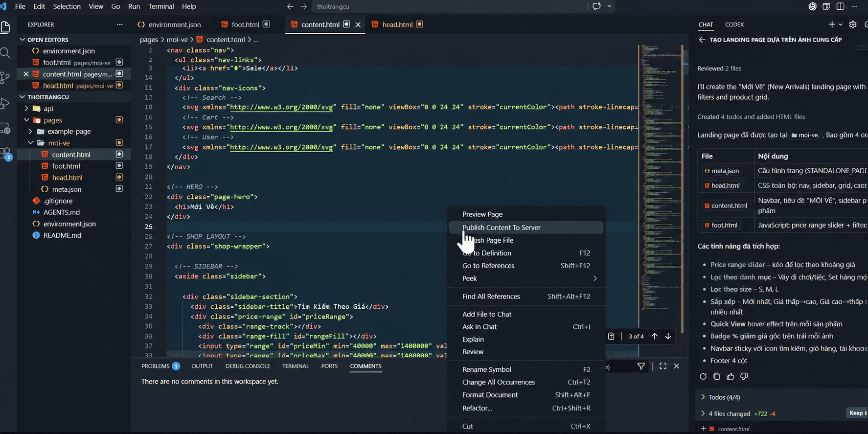Collapse the Open Editors section
Screen dimensions: 868x434
click(x=22, y=40)
